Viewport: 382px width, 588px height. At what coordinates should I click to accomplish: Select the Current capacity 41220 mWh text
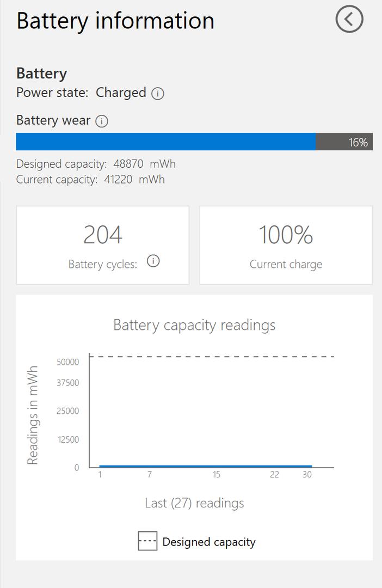[x=90, y=179]
